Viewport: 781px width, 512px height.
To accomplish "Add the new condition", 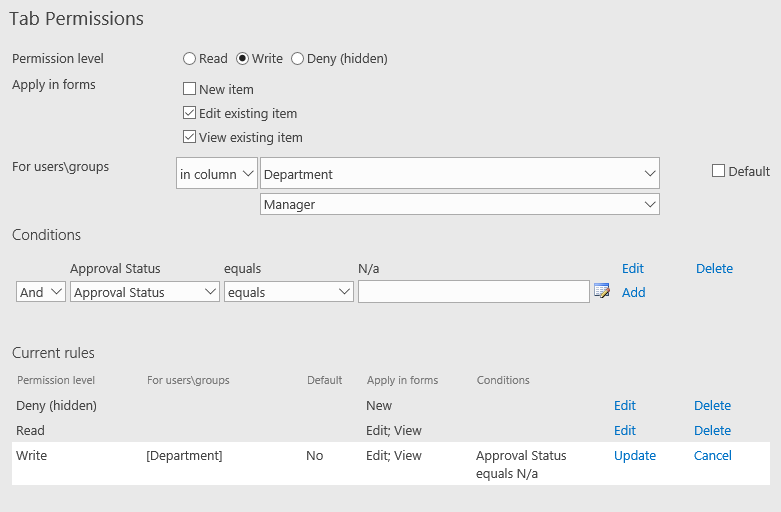I will pos(634,292).
